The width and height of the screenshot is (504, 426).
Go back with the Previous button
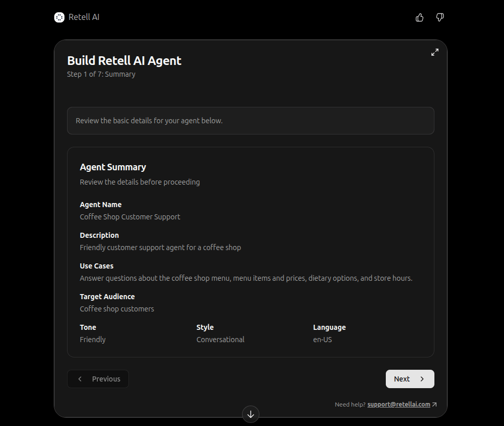(98, 379)
